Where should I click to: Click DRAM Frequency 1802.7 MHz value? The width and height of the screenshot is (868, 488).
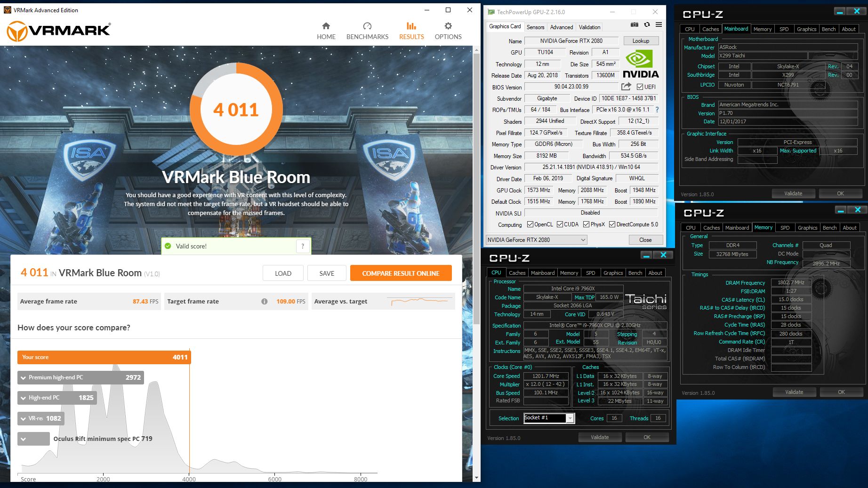791,282
